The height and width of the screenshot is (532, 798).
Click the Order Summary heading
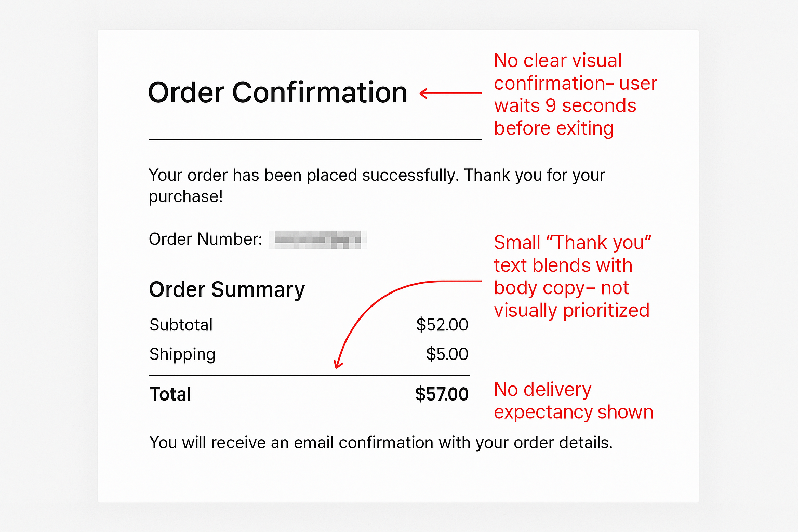(x=227, y=290)
